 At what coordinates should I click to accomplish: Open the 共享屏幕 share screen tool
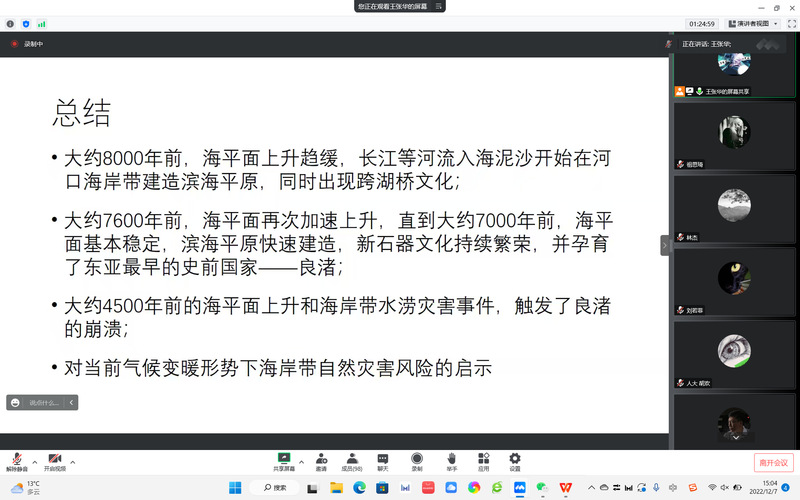click(284, 460)
